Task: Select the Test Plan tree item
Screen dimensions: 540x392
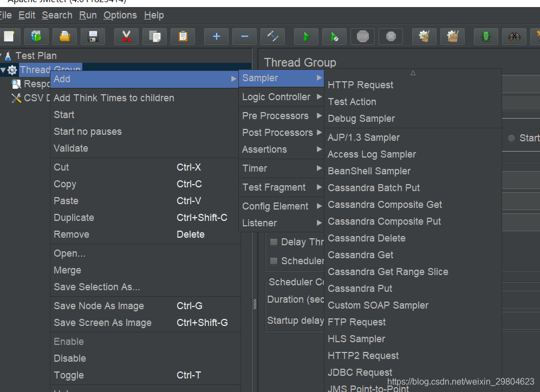Action: pyautogui.click(x=36, y=56)
